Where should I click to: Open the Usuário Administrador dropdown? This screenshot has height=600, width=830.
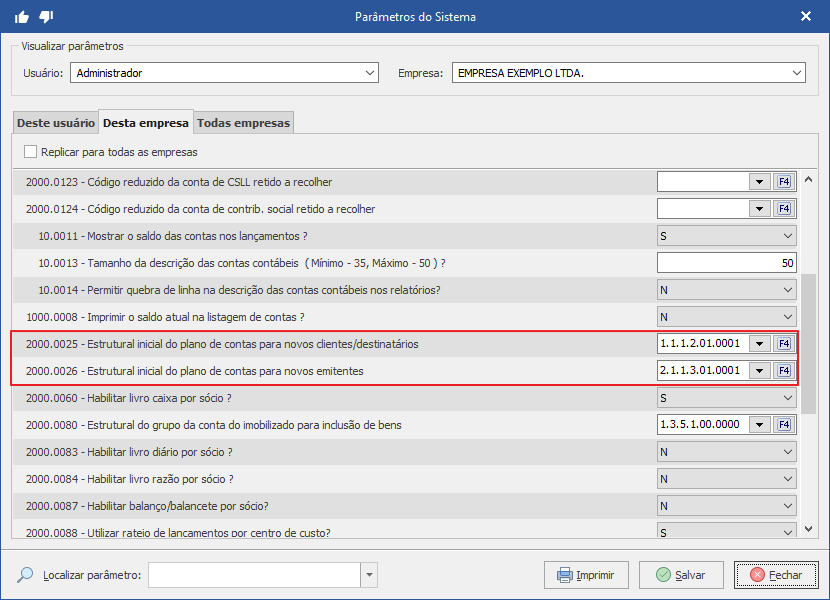coord(370,73)
